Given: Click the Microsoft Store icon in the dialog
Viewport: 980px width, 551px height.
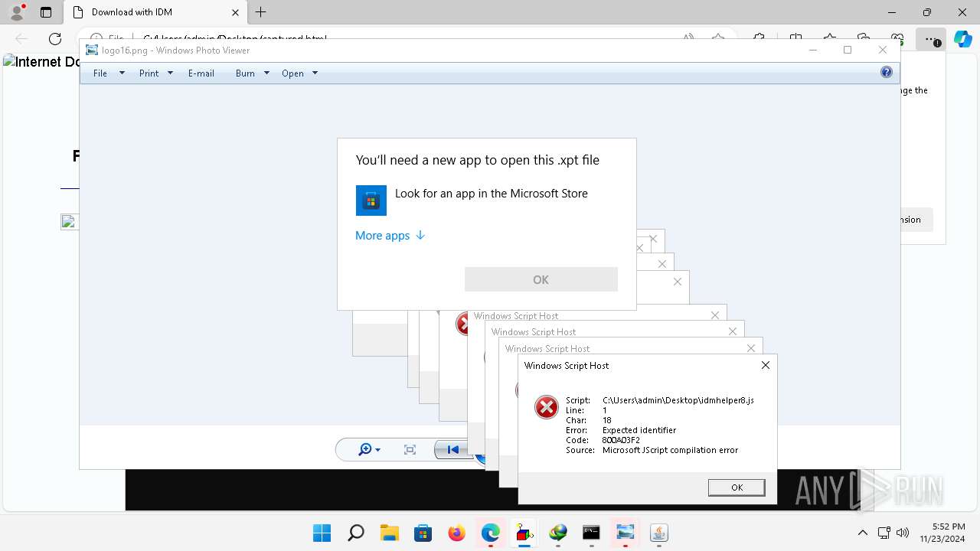Looking at the screenshot, I should tap(371, 201).
